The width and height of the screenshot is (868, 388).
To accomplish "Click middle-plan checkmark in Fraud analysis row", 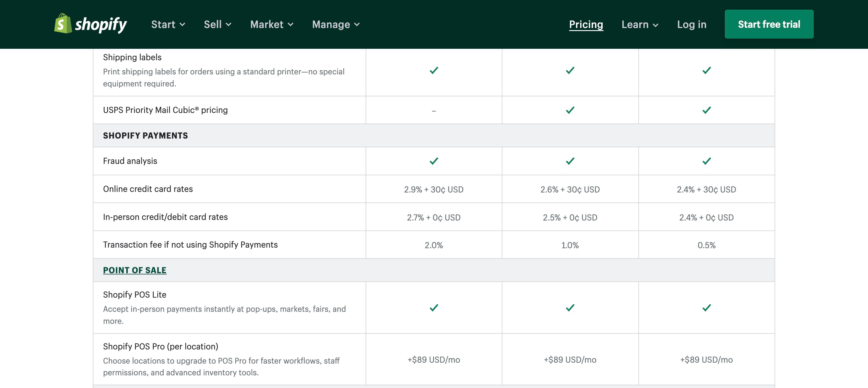I will coord(570,161).
